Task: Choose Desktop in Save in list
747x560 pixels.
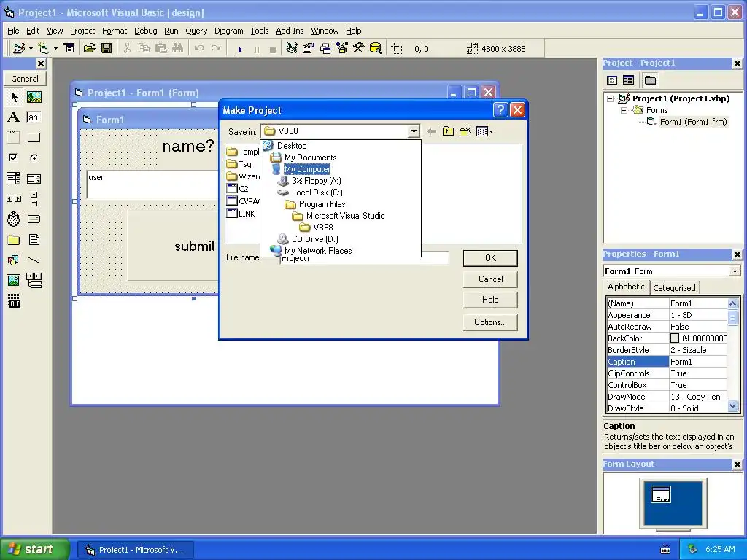Action: point(292,146)
